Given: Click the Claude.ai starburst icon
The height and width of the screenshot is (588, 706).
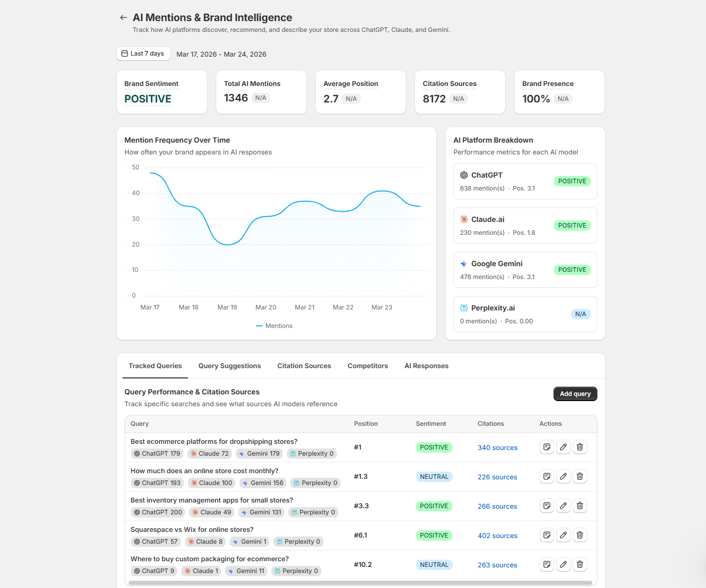Looking at the screenshot, I should [464, 219].
